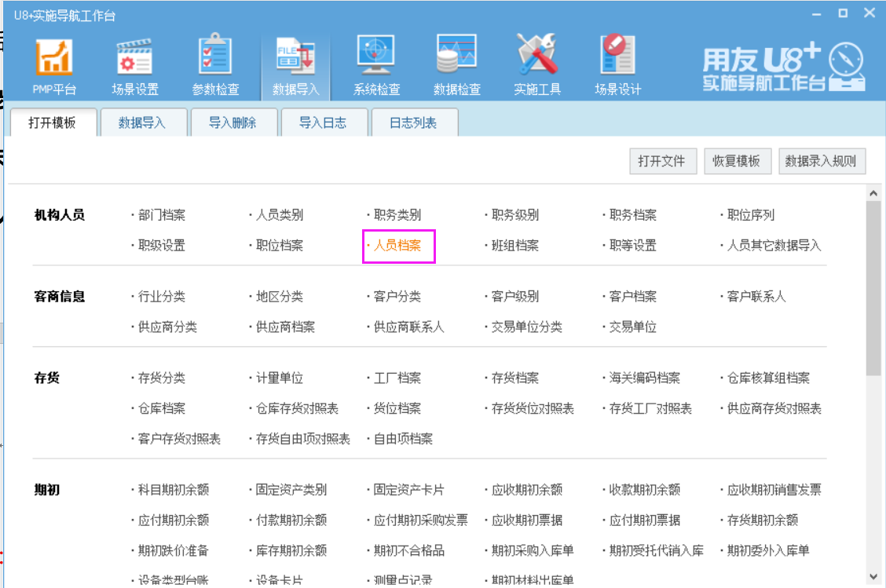Open the 自由项档案 template
Image resolution: width=886 pixels, height=588 pixels.
click(404, 439)
